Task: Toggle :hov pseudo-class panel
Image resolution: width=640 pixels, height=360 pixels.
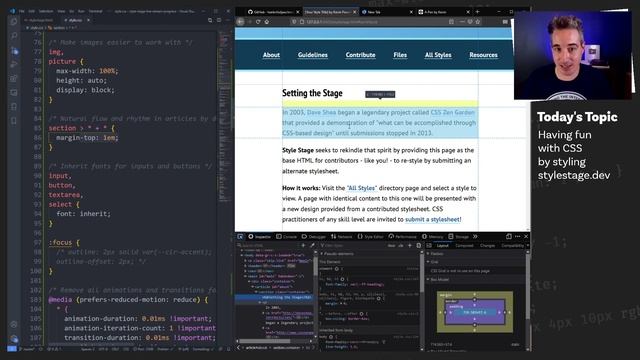Action: click(x=391, y=245)
